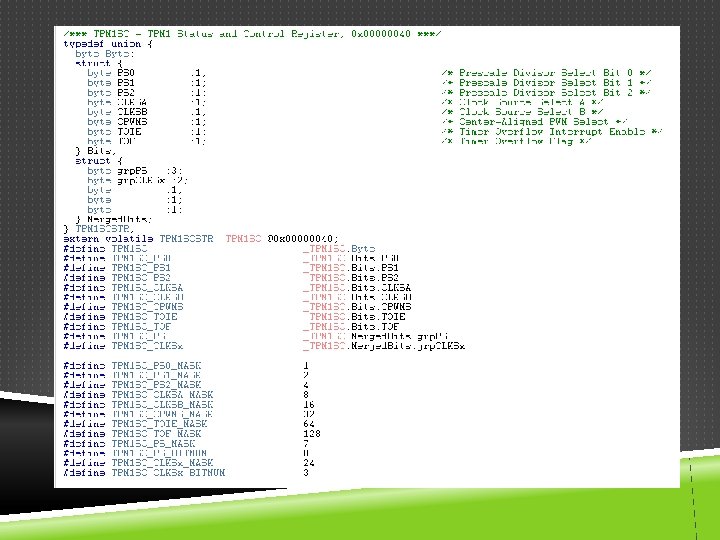Click the mask value '24'
720x540 pixels.
coord(309,463)
